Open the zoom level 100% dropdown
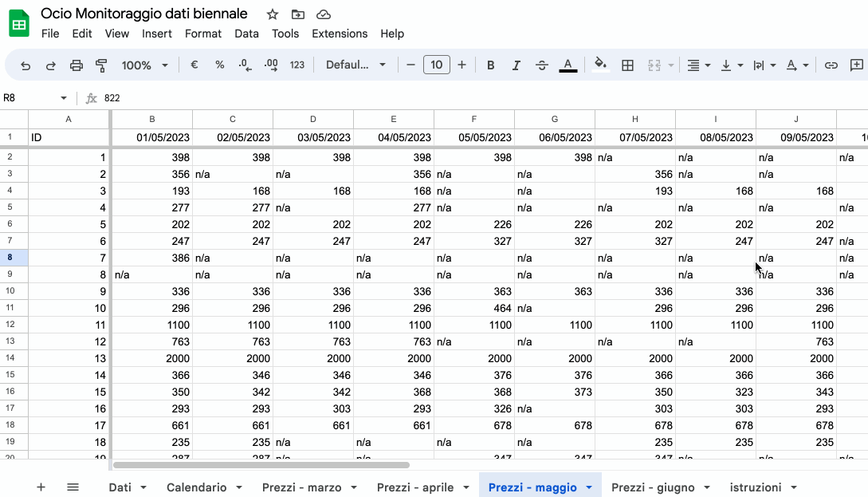 tap(144, 65)
